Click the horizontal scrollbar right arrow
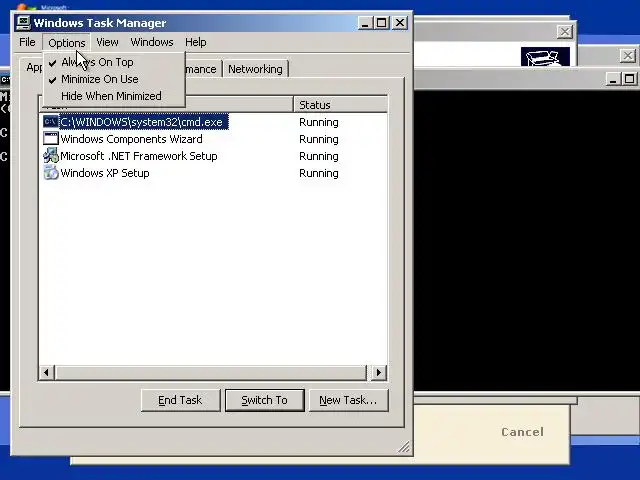Viewport: 640px width, 480px height. (x=379, y=372)
